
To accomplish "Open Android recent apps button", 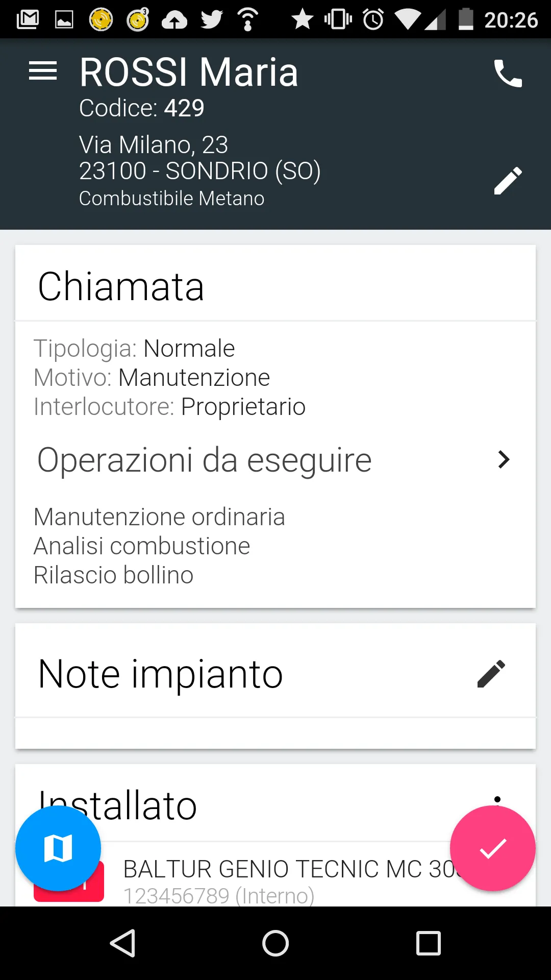I will pos(429,943).
